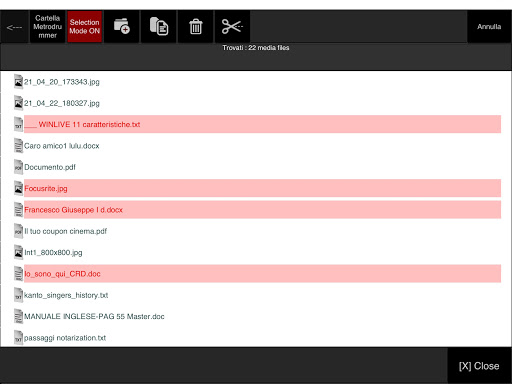The width and height of the screenshot is (512, 384).
Task: Click the trash delete icon
Action: 196,26
